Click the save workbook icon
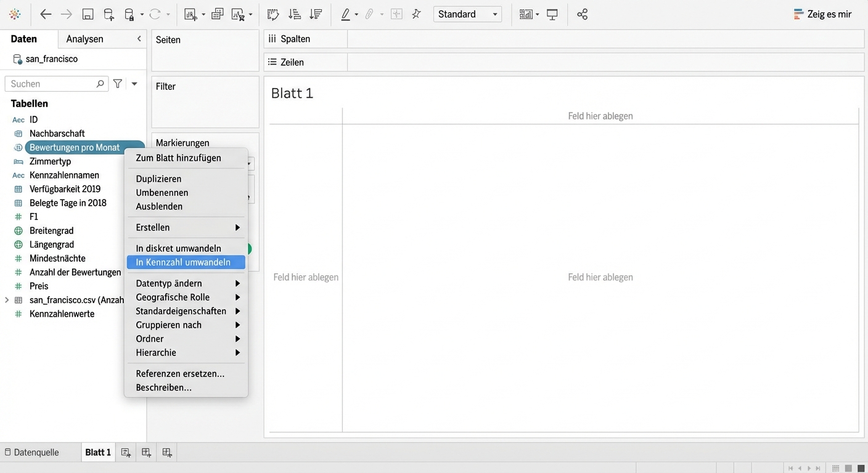868x473 pixels. [88, 14]
